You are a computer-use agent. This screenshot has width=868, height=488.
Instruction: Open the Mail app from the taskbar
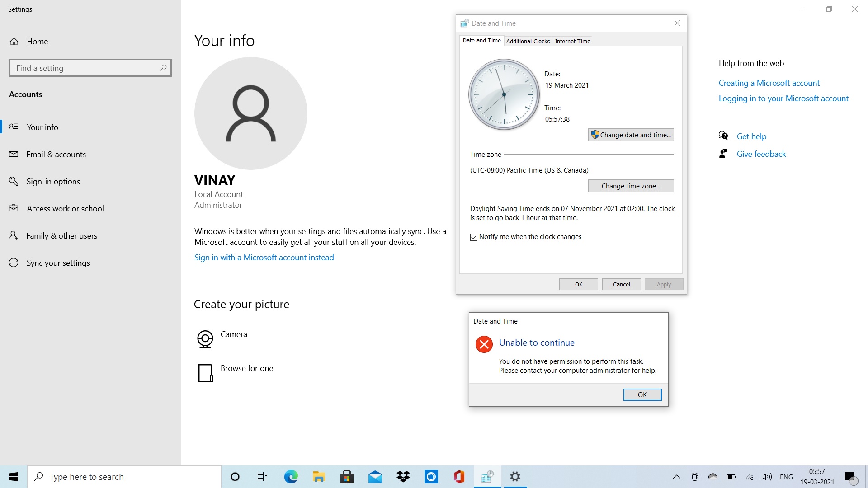tap(375, 476)
